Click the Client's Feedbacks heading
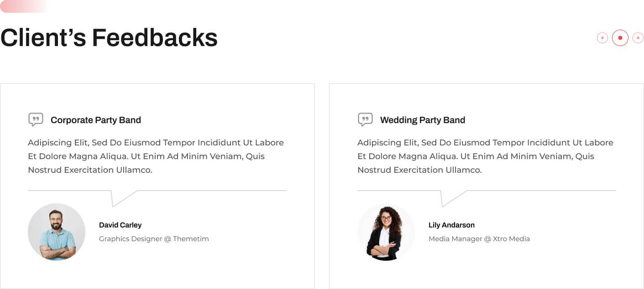The image size is (644, 289). pos(109,38)
